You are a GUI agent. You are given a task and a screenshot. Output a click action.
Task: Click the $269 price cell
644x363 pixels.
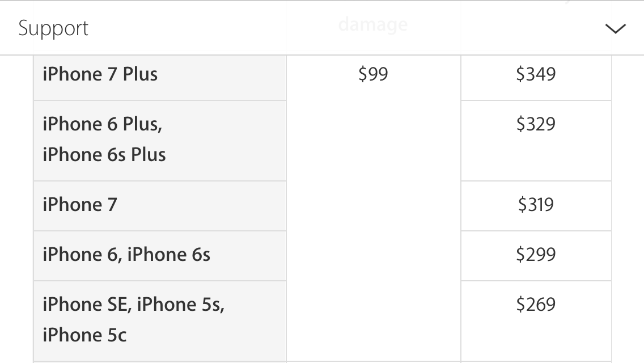pyautogui.click(x=536, y=322)
